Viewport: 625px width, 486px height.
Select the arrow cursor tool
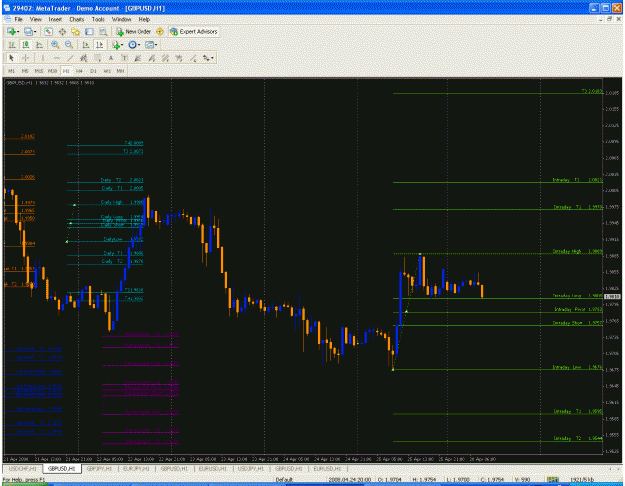click(12, 58)
